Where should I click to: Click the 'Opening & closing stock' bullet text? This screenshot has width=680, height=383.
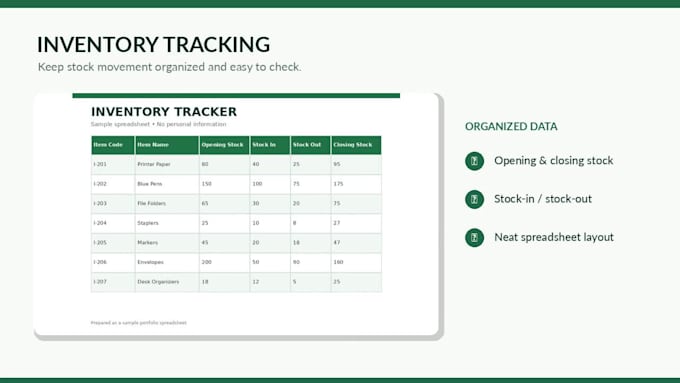[554, 160]
